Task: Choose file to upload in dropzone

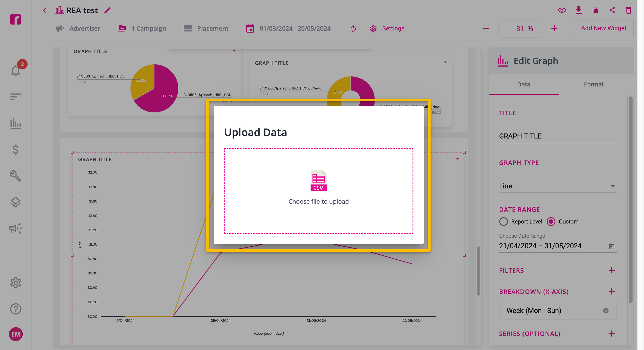Action: tap(318, 191)
